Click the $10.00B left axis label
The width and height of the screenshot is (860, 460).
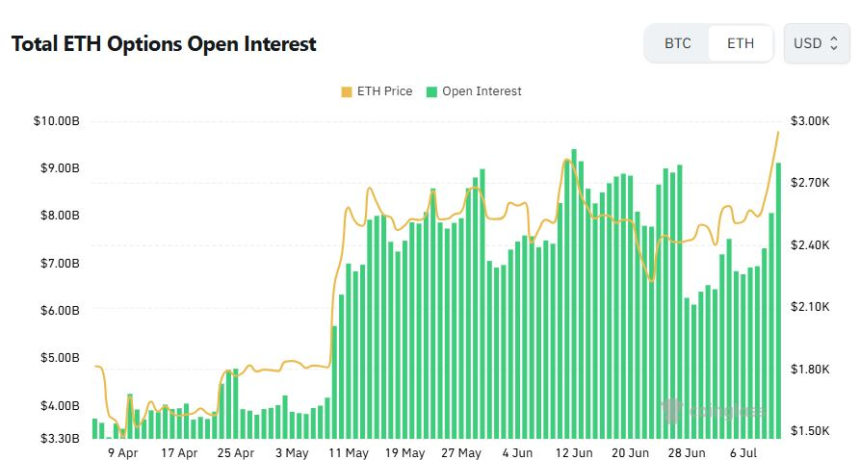tap(56, 121)
